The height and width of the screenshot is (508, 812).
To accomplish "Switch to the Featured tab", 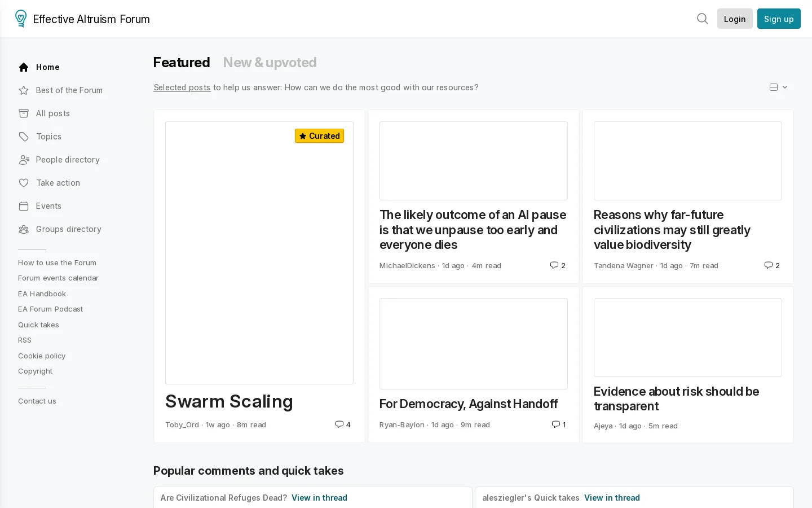I will click(182, 62).
